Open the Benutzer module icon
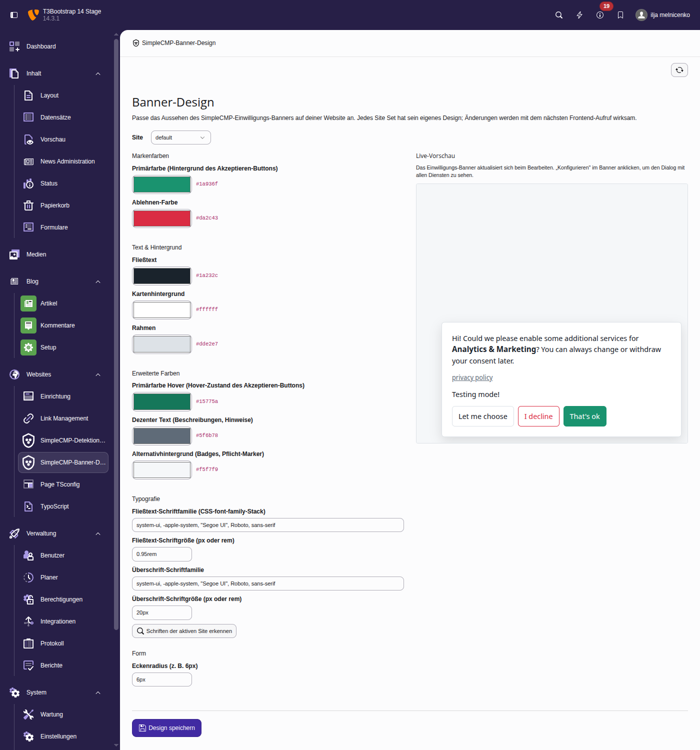 28,555
